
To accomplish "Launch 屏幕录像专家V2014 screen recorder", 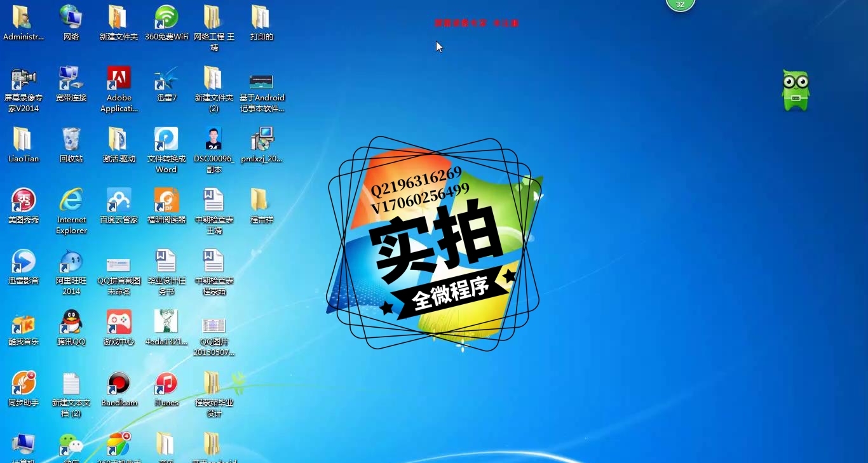I will (x=24, y=90).
